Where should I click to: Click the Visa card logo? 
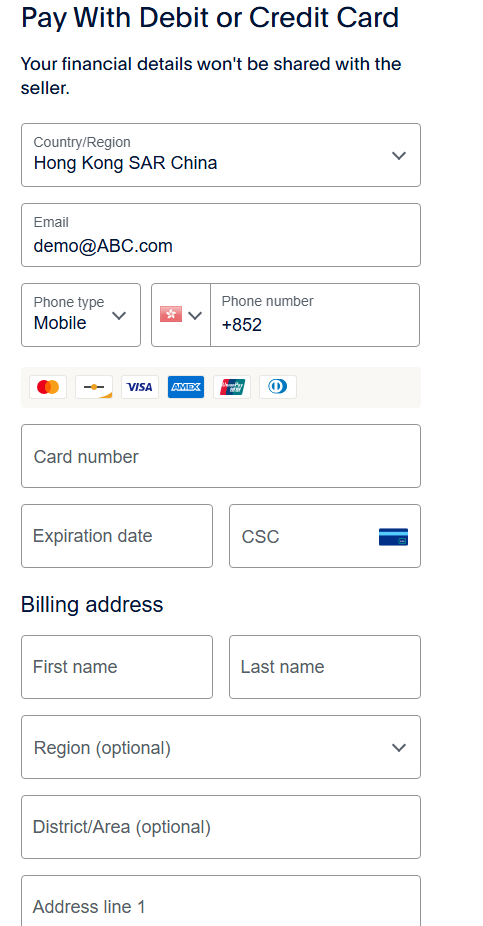pos(140,387)
